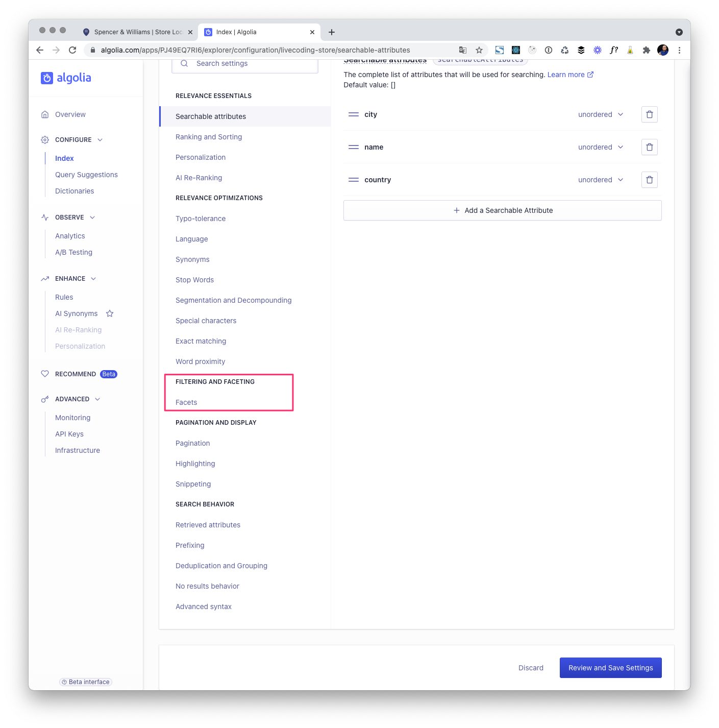719x728 pixels.
Task: Select Searchable attributes in settings list
Action: (x=245, y=116)
